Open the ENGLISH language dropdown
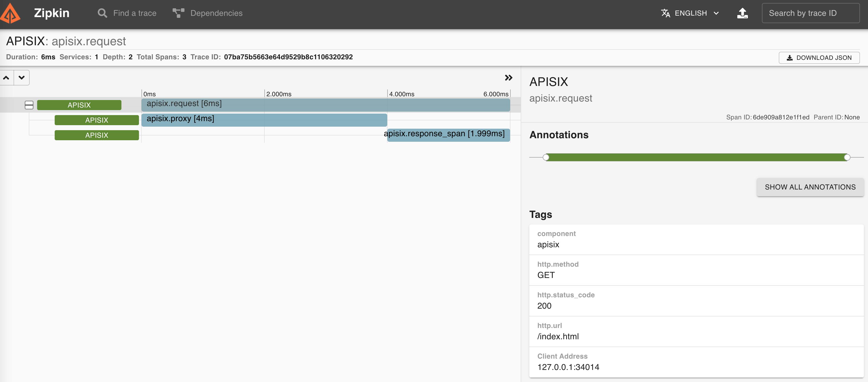868x382 pixels. pos(690,13)
